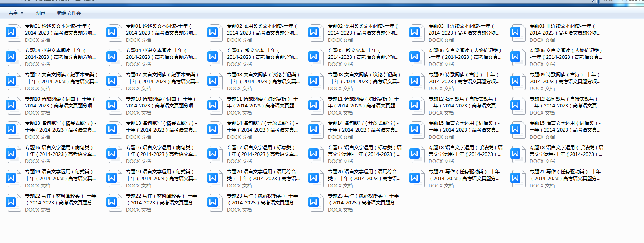Select the second 专题14 名句默写（开放式默写）file name
644x243 pixels.
point(363,126)
